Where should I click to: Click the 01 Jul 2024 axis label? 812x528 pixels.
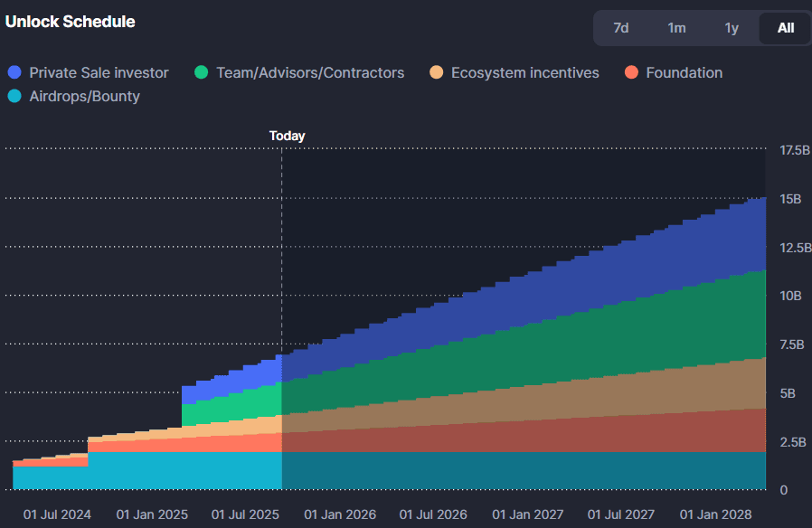[57, 514]
